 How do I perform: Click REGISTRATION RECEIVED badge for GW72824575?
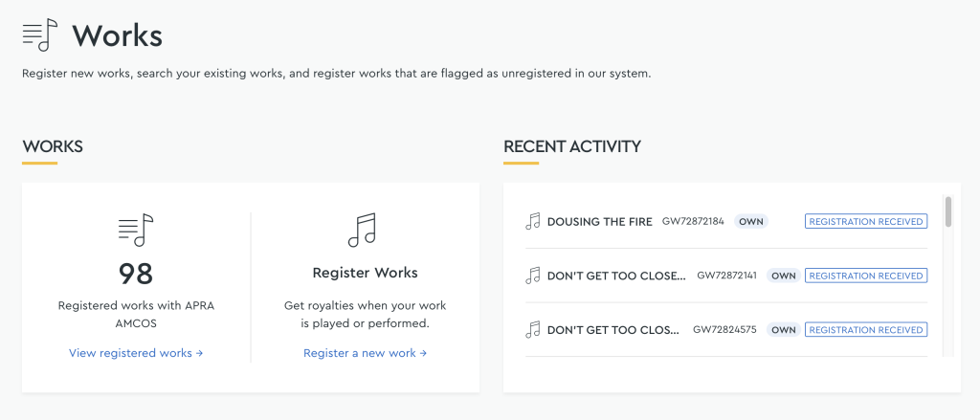point(866,329)
